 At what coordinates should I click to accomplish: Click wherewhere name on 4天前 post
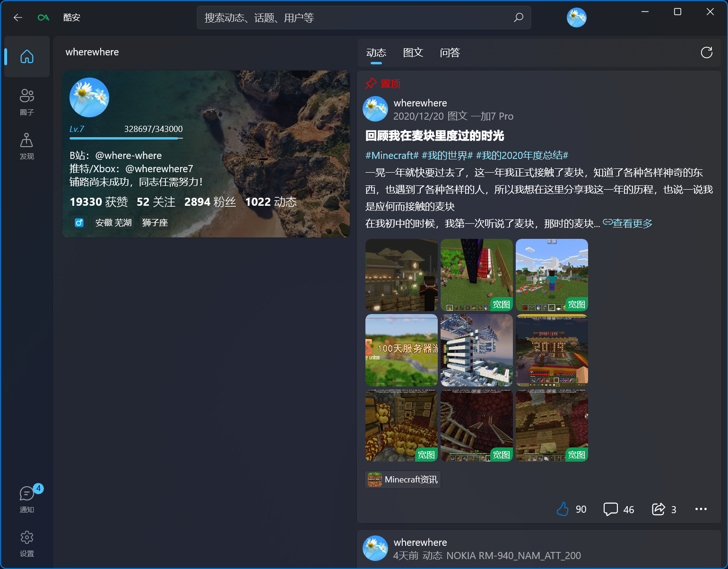coord(420,543)
